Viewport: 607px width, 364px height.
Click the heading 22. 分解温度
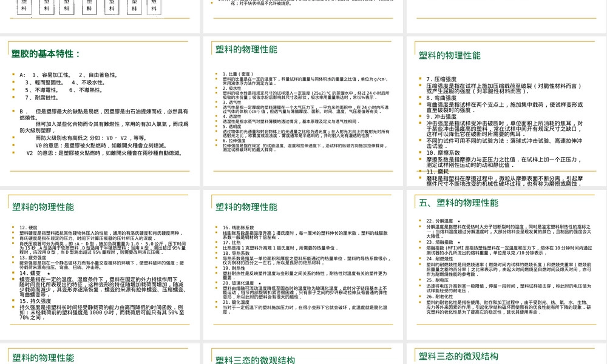[439, 221]
